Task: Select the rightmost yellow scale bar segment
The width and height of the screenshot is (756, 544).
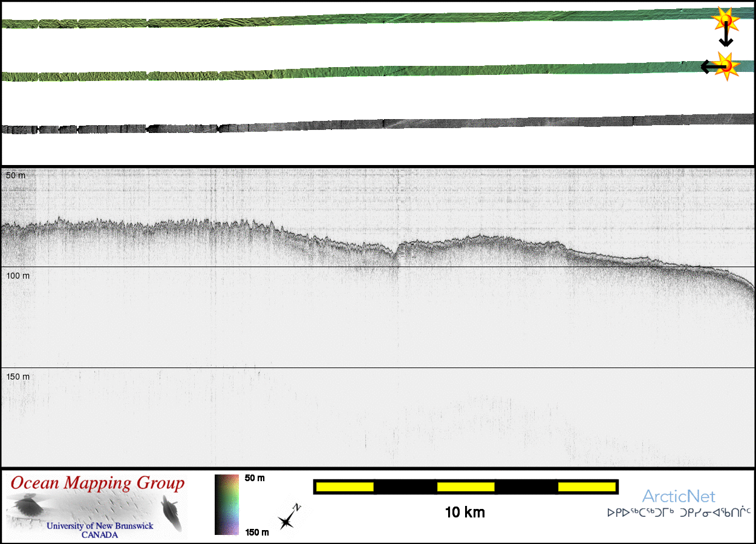Action: tap(586, 487)
